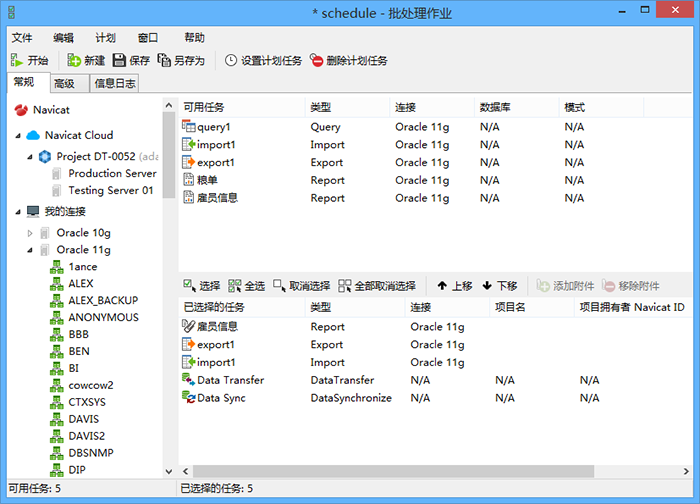Open the 计划 (Schedule) menu
Screen dimensions: 700x504
105,38
